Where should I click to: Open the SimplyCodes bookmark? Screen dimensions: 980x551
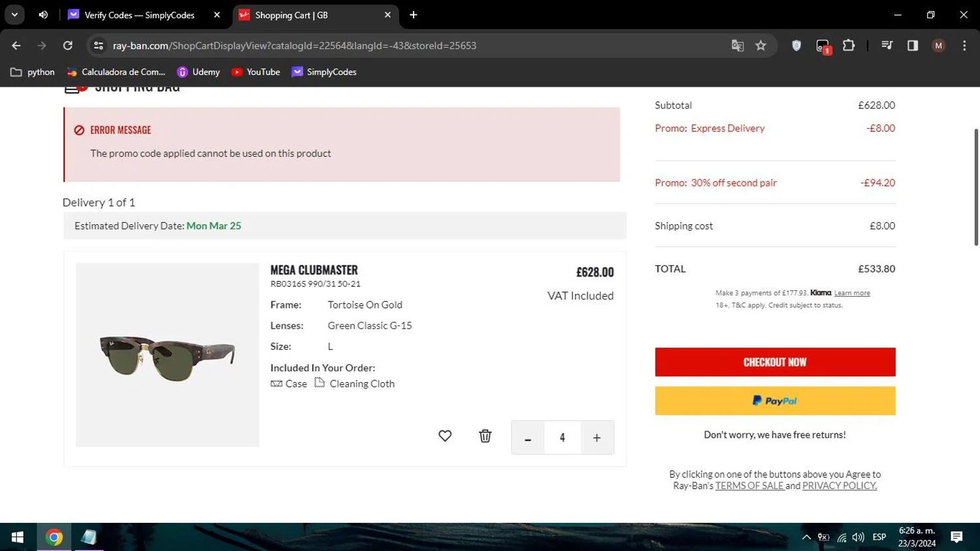(x=324, y=72)
